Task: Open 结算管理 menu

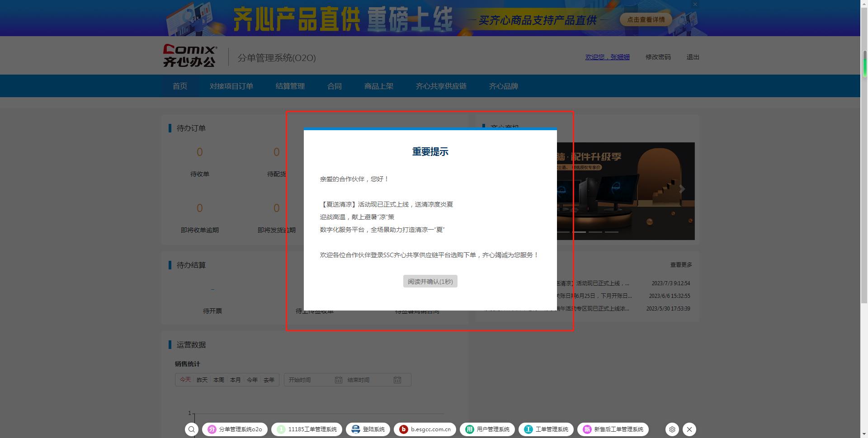Action: [x=290, y=86]
